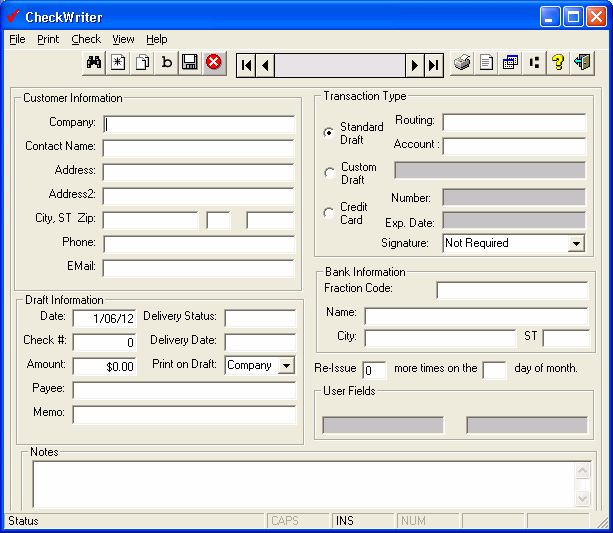Go to the next record
The width and height of the screenshot is (613, 533).
point(414,65)
